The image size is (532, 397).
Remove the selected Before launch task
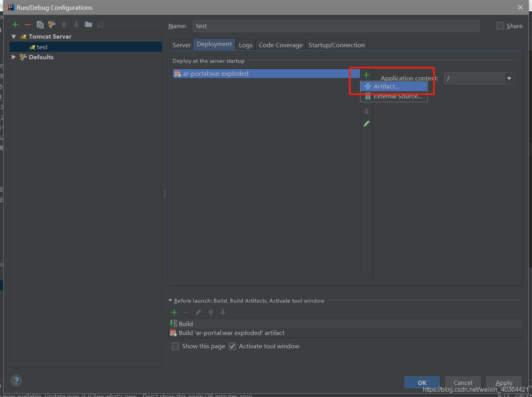(x=186, y=312)
